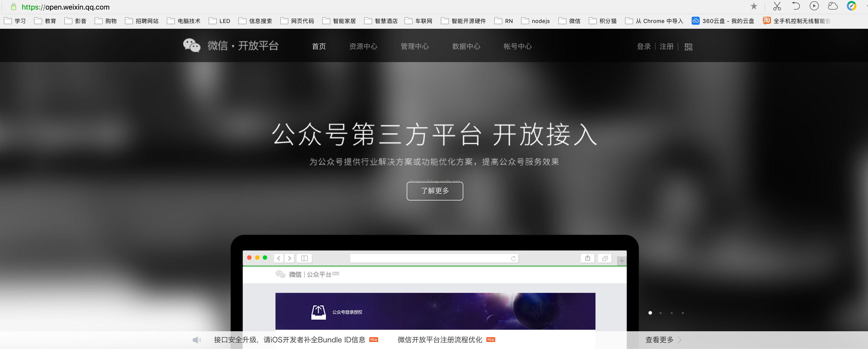Bookmark page with the star icon
Screen dimensions: 868x357
[x=754, y=6]
